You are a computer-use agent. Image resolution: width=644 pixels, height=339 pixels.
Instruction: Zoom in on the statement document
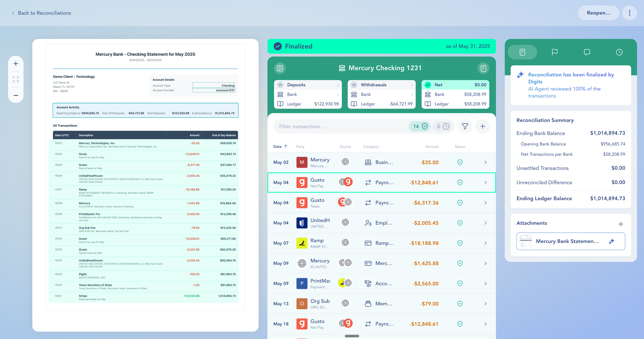pos(16,64)
